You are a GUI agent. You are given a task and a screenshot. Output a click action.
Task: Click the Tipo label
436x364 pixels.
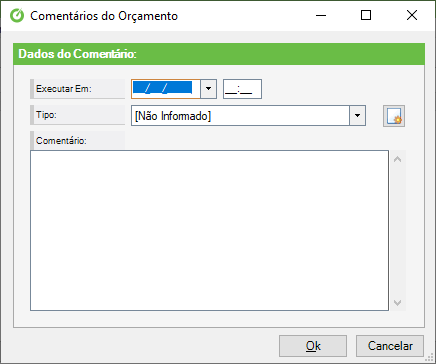click(46, 115)
